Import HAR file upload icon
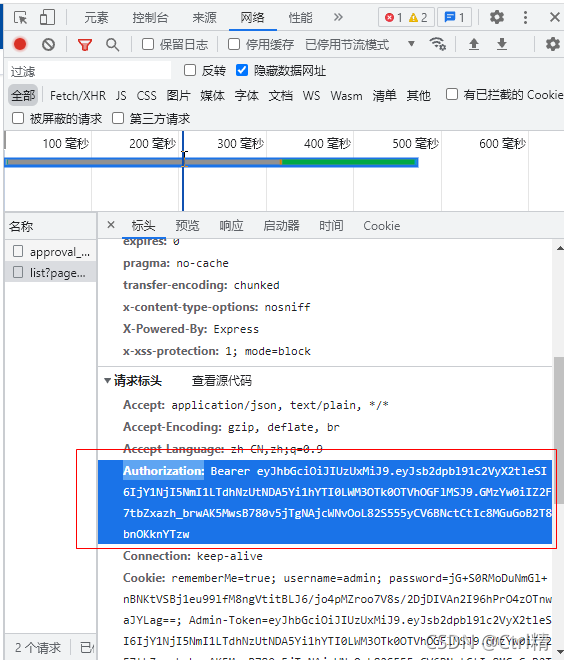The height and width of the screenshot is (660, 564). point(474,44)
